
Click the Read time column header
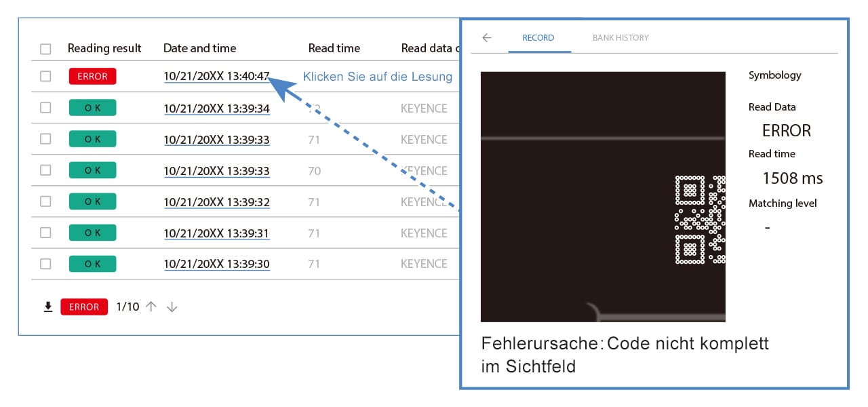[x=334, y=48]
